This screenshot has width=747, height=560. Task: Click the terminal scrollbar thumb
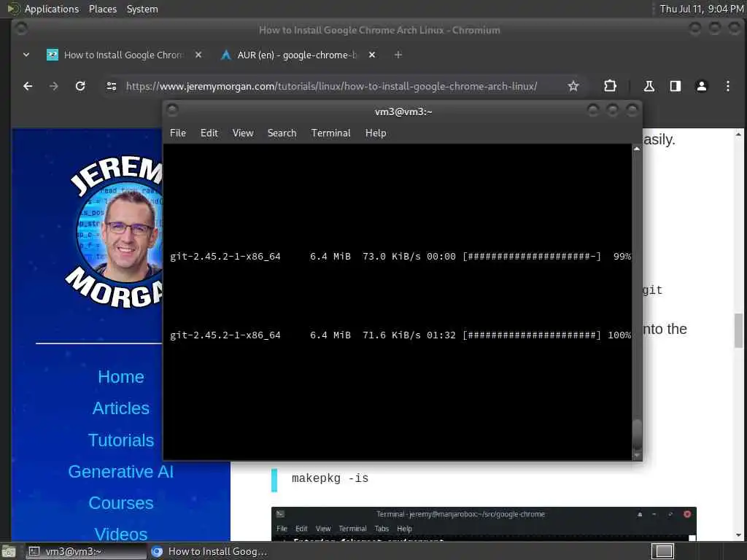point(637,435)
